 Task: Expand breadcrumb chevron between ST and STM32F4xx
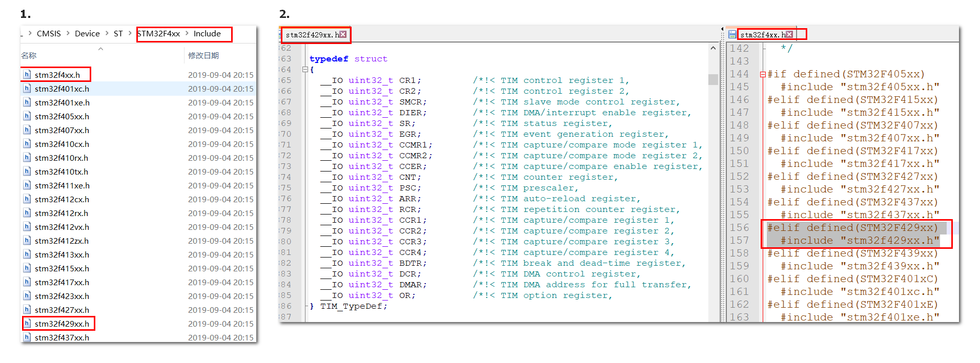pos(130,34)
